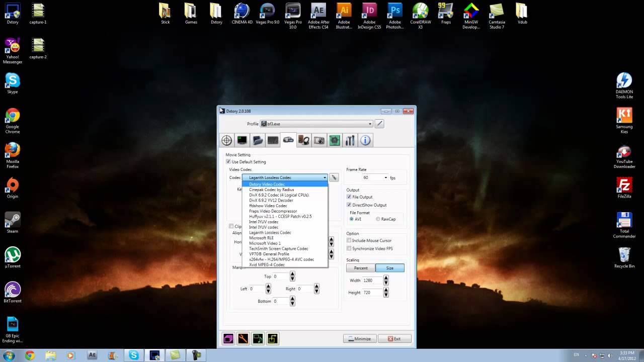644x362 pixels.
Task: Click the purple stacked-windows icon at bottom
Action: coord(228,339)
